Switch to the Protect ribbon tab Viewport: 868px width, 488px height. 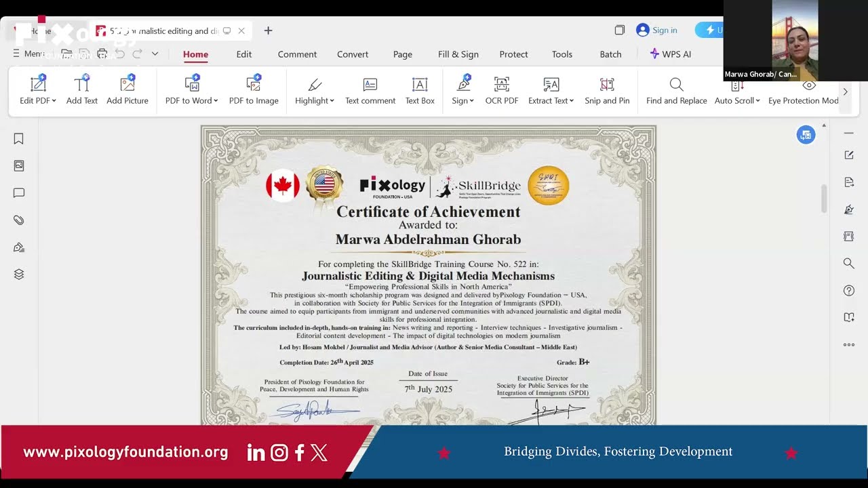513,54
